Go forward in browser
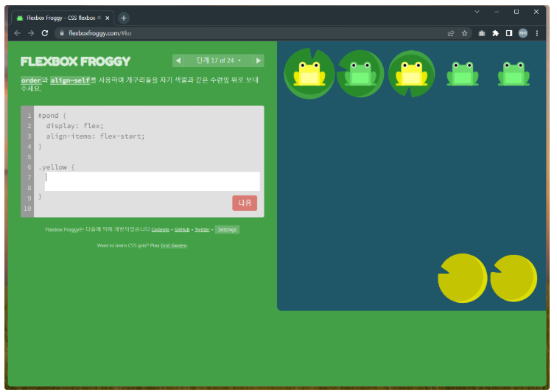 pyautogui.click(x=31, y=33)
